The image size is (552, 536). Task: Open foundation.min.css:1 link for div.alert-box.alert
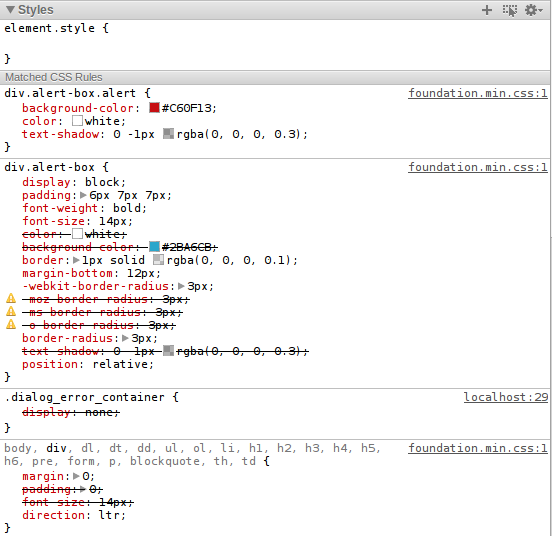tap(478, 93)
